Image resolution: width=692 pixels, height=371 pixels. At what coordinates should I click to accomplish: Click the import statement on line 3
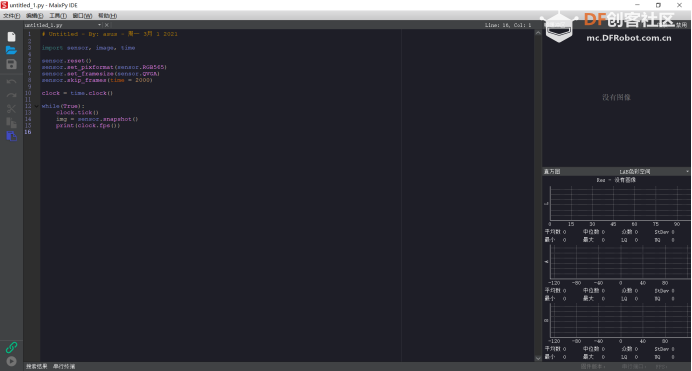click(x=89, y=48)
